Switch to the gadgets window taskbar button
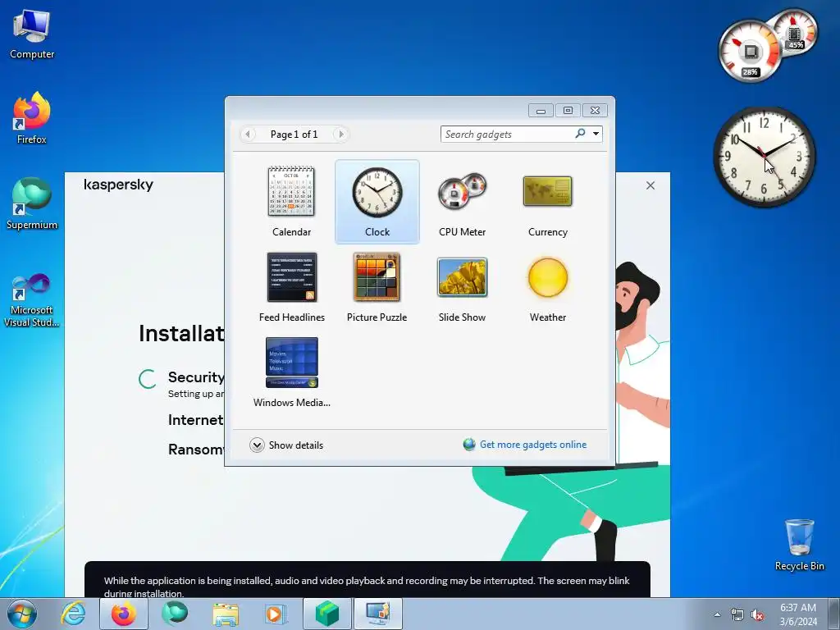Screen dimensions: 840x630 tap(378, 614)
